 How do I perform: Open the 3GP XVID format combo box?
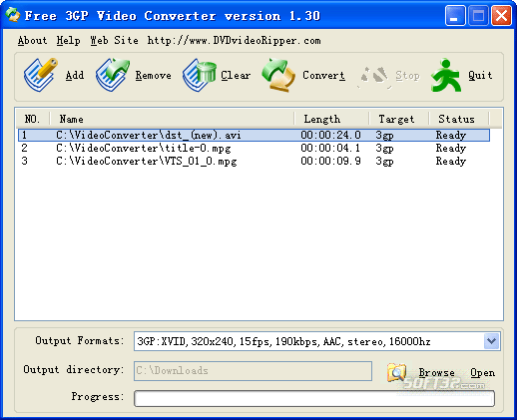click(x=317, y=341)
